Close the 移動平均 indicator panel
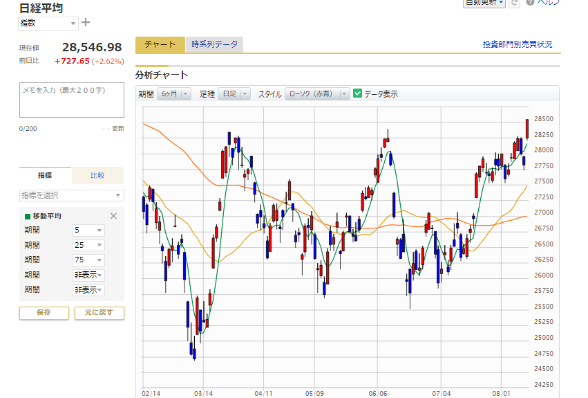588x398 pixels. (x=113, y=216)
